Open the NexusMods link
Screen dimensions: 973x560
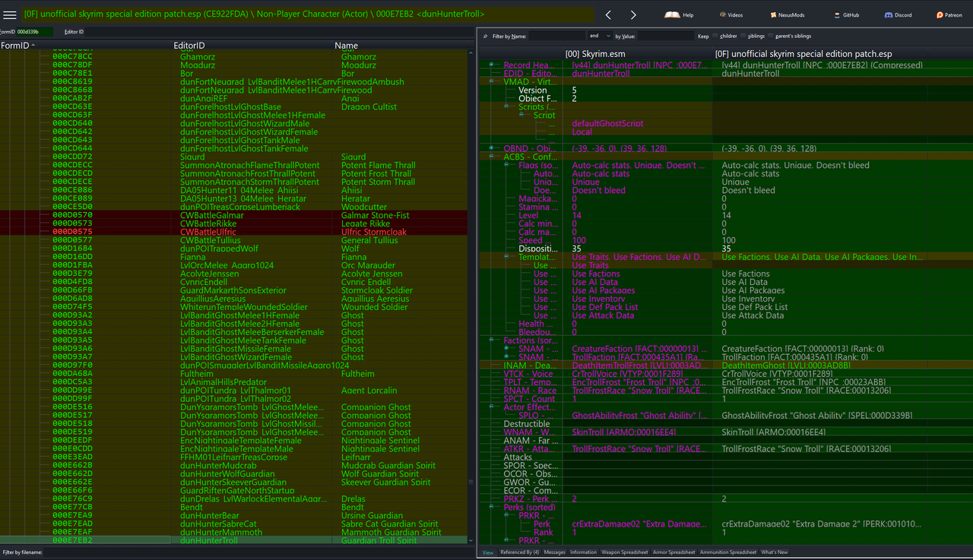[787, 15]
